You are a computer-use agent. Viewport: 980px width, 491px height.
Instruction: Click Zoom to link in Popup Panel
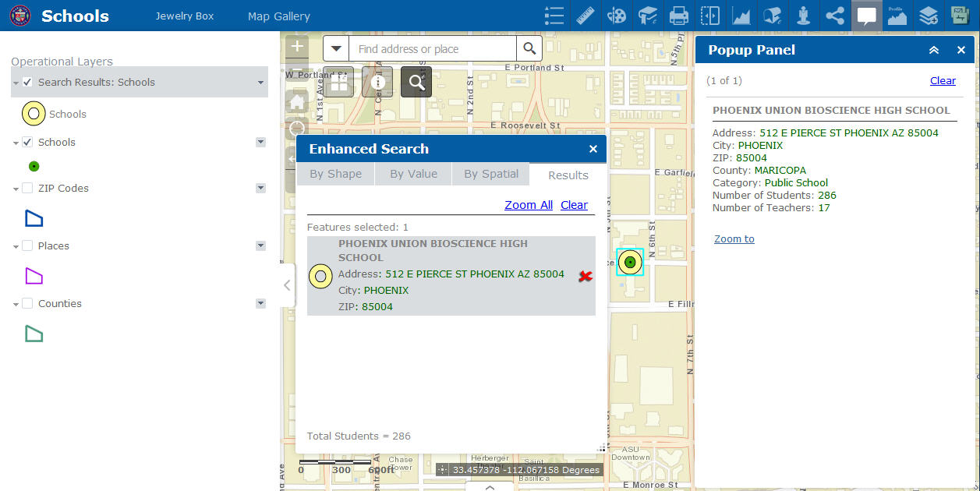click(734, 238)
